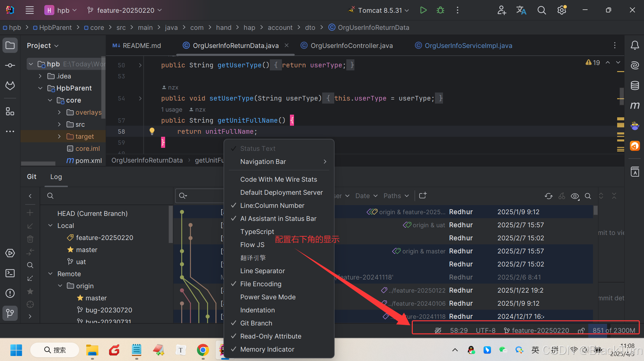This screenshot has width=644, height=361.
Task: Select local master branch
Action: (x=87, y=250)
